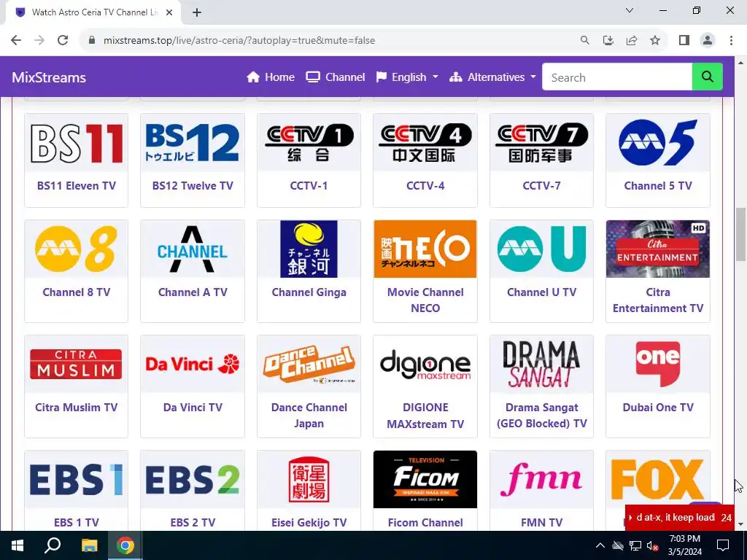The image size is (747, 560).
Task: Click the Citra Muslim TV logo
Action: (76, 365)
